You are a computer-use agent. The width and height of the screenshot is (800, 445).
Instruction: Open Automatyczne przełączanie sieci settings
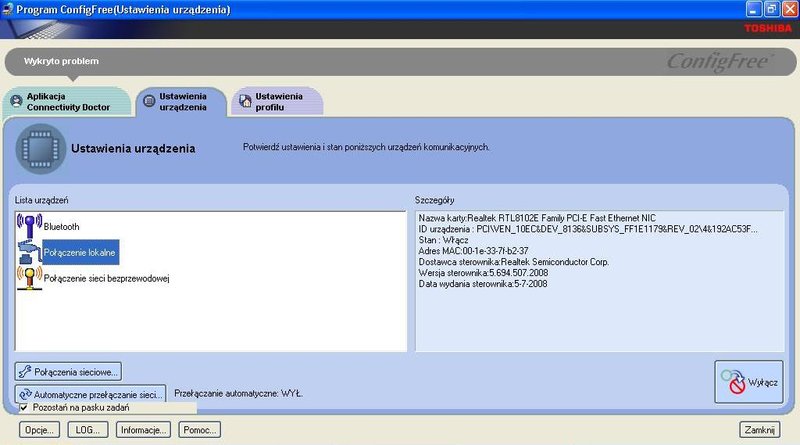(x=90, y=394)
